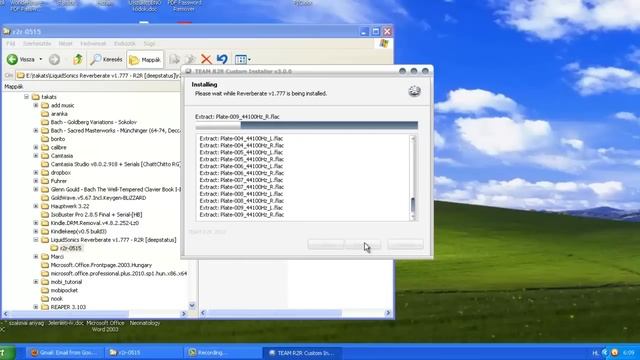This screenshot has width=640, height=360.
Task: Open the Súgó menu in Explorer
Action: click(149, 43)
